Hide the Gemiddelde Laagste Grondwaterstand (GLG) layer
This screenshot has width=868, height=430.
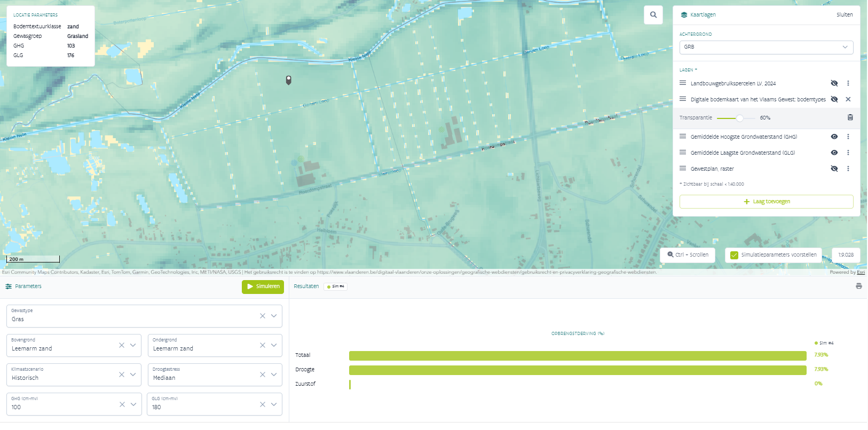834,153
